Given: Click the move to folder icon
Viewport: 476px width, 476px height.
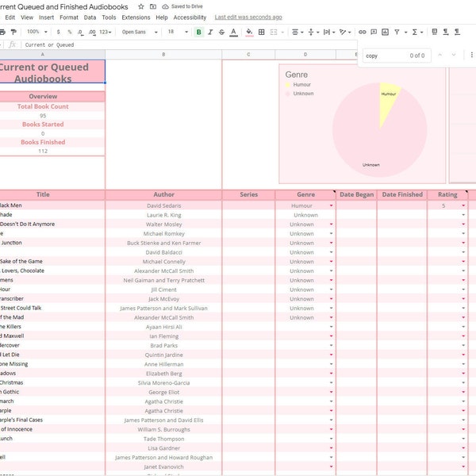Looking at the screenshot, I should [x=153, y=6].
